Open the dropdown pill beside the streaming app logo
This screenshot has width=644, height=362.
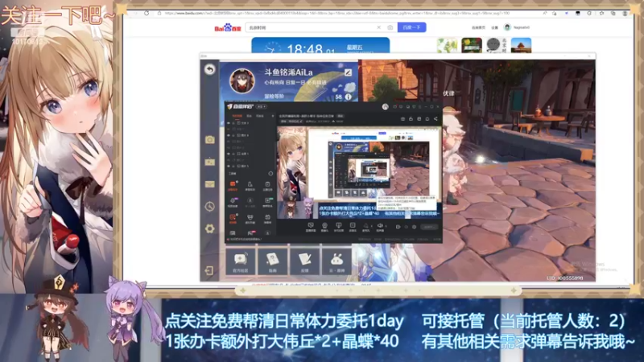tap(261, 107)
